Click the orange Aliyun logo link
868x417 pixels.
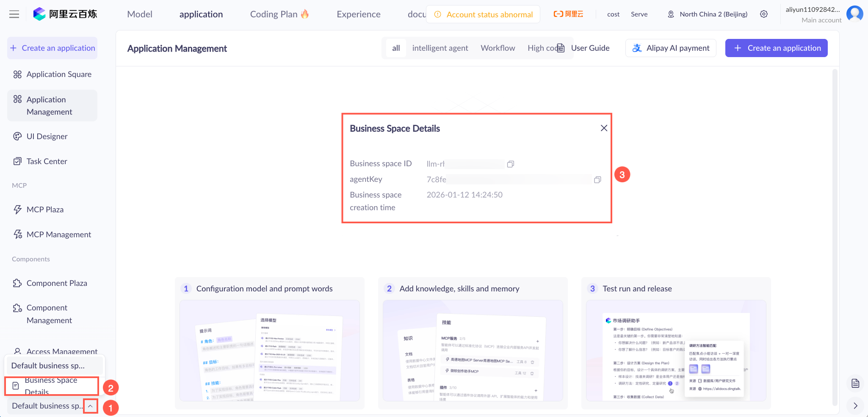point(568,14)
